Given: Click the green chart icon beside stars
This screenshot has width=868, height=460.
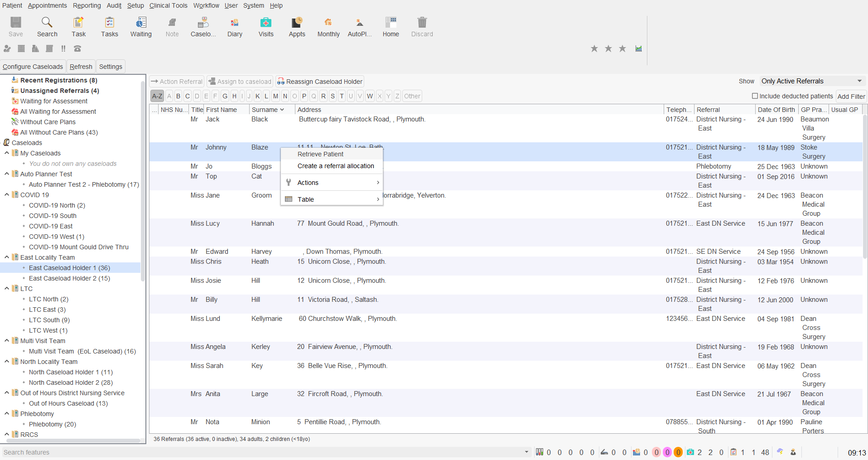Looking at the screenshot, I should point(638,48).
